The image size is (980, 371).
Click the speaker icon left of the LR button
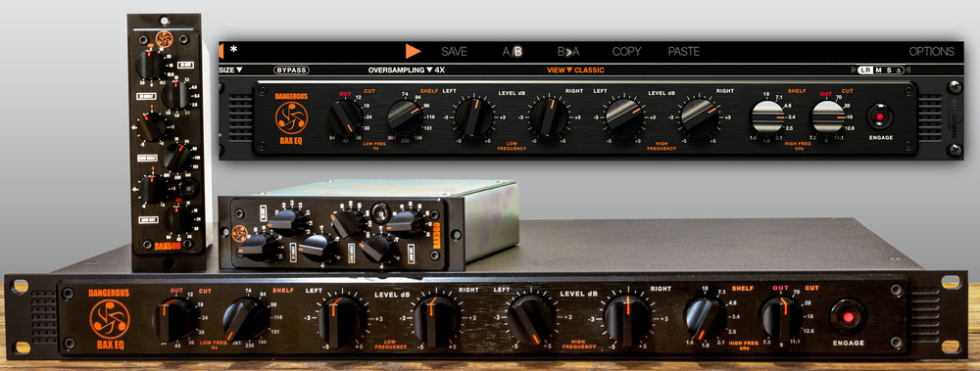coord(854,70)
